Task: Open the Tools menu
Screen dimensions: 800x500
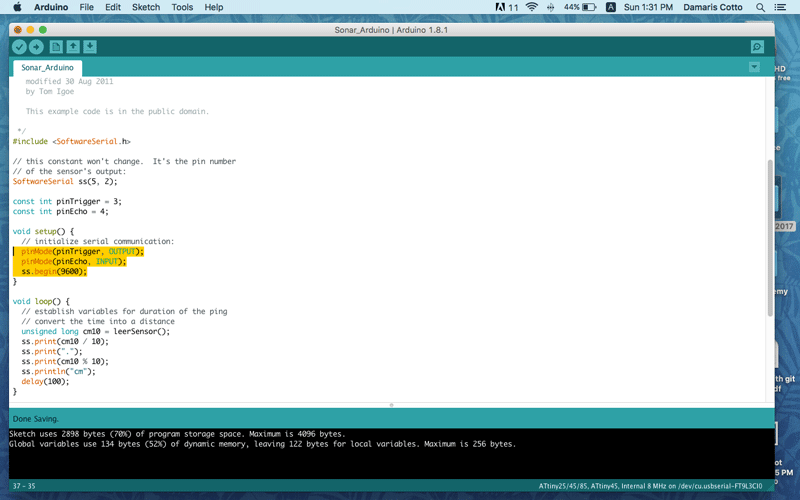Action: [182, 7]
